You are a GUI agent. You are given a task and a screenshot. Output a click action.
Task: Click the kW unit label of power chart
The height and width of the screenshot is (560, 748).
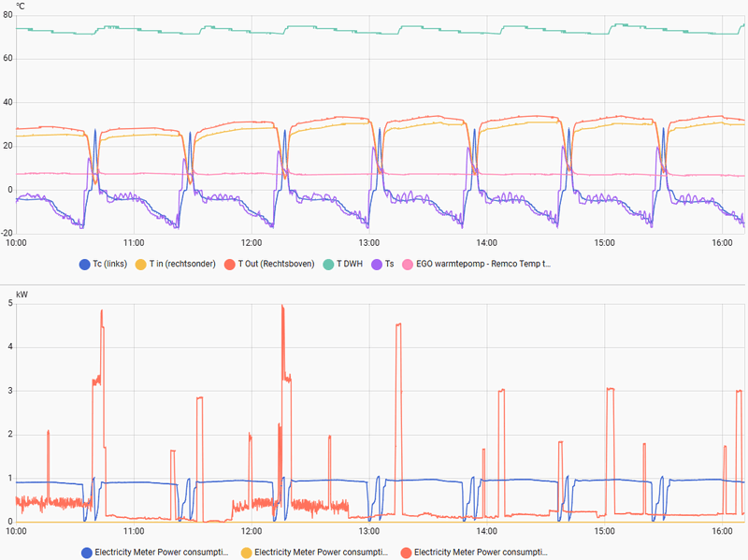click(22, 294)
